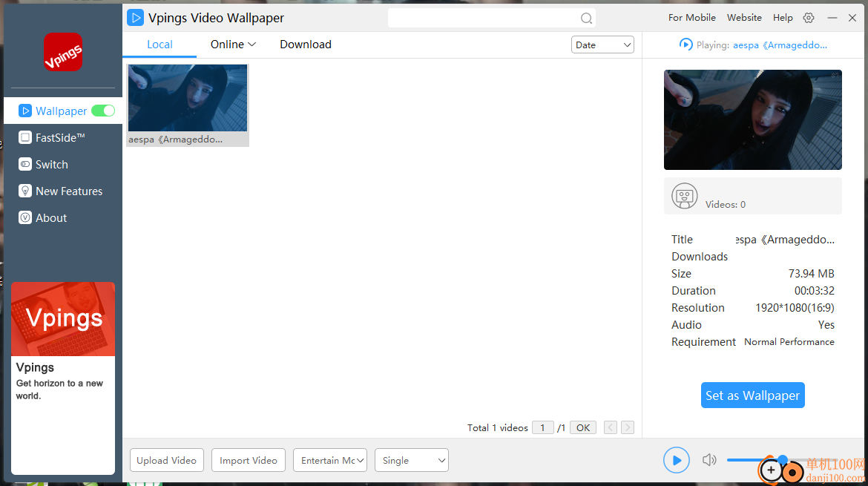868x486 pixels.
Task: Click the blue play icon beside the app title
Action: coord(135,18)
